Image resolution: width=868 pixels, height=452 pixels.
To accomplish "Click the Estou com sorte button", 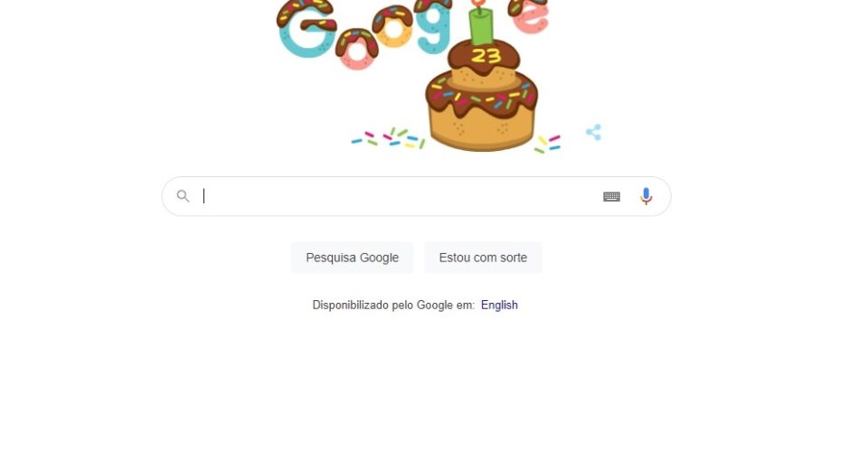I will tap(483, 258).
